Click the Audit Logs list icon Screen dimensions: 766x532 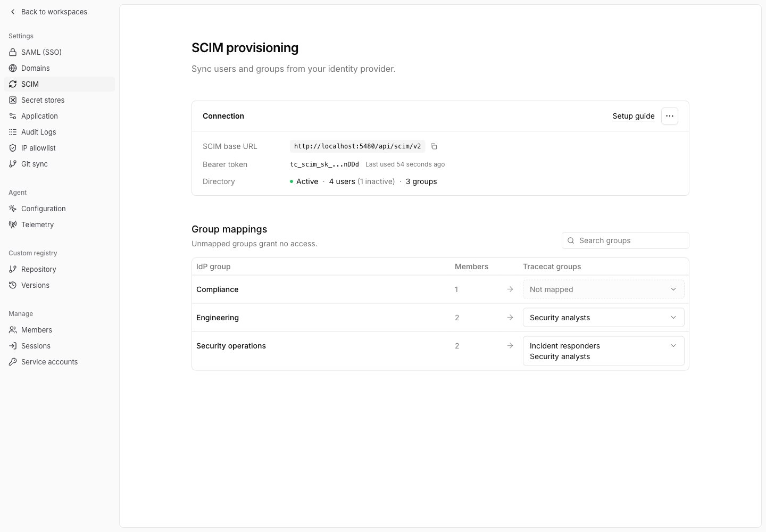13,132
